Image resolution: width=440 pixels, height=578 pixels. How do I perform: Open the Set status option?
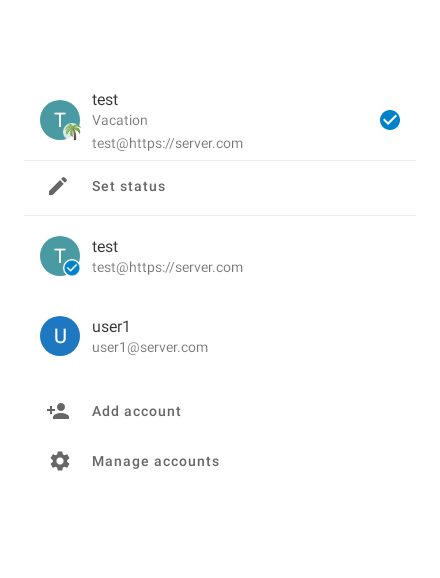click(x=220, y=187)
